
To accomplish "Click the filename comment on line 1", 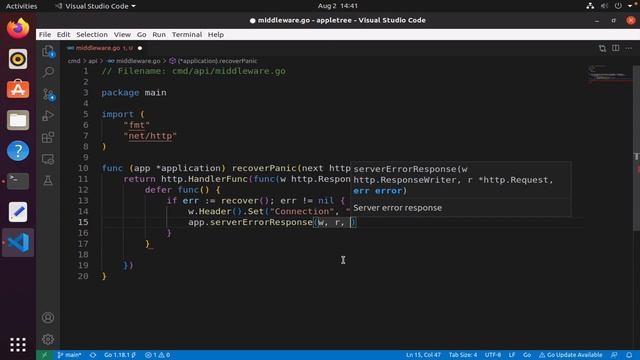I will [193, 71].
